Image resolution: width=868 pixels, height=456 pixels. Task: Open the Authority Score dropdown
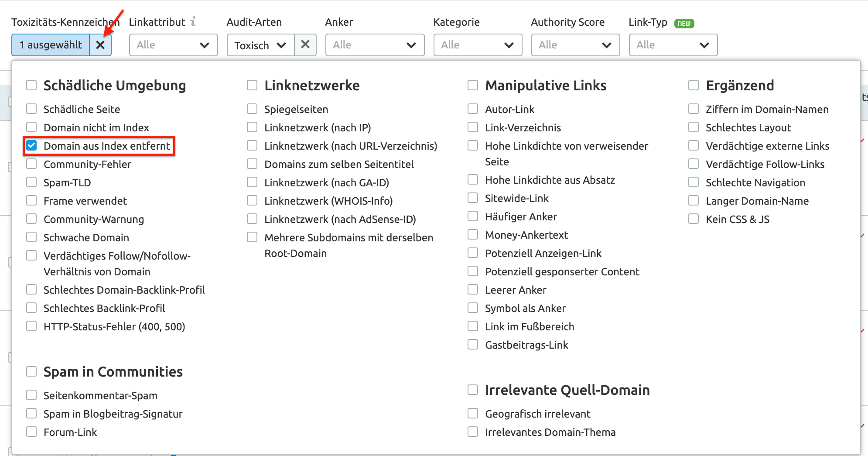coord(575,45)
